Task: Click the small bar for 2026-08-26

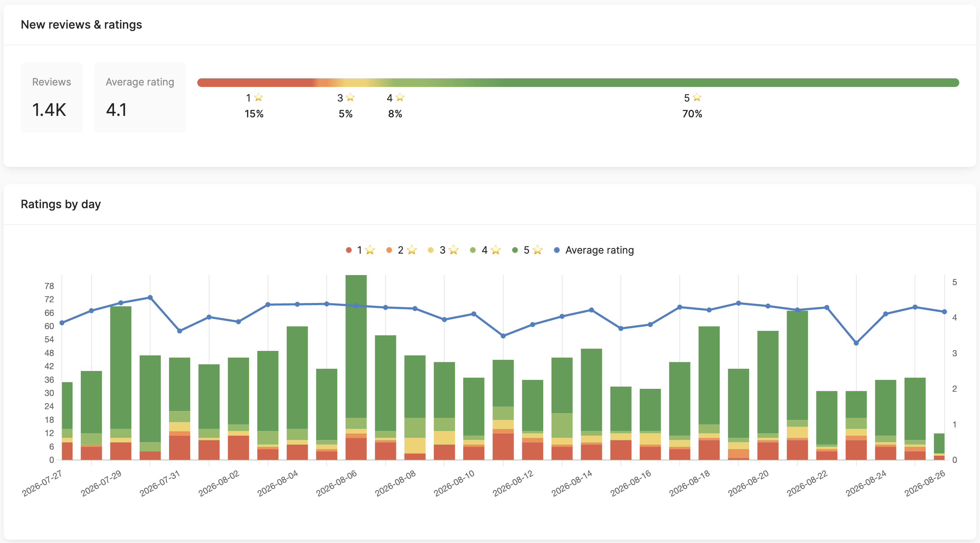Action: click(939, 447)
